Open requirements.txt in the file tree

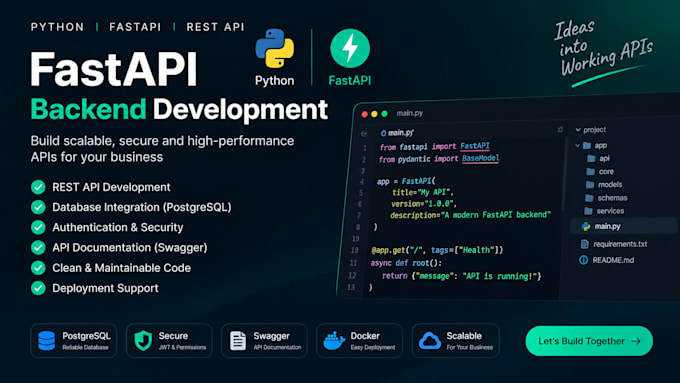pyautogui.click(x=615, y=244)
